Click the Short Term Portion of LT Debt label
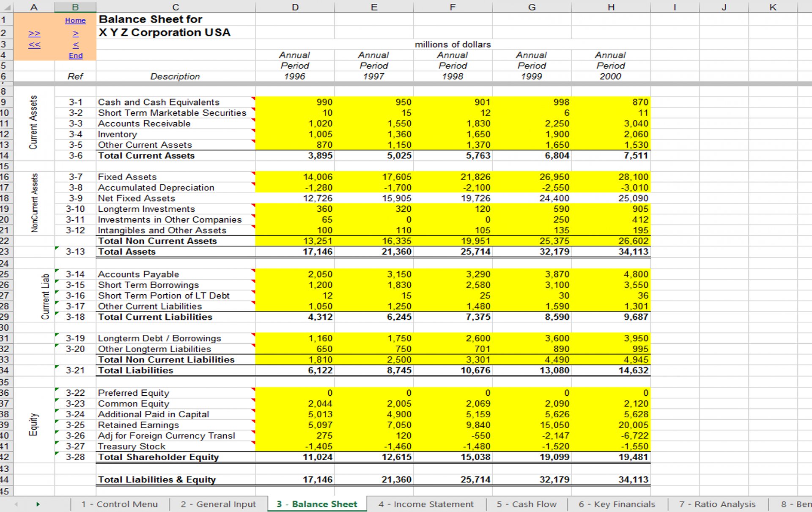812x512 pixels. [x=164, y=296]
